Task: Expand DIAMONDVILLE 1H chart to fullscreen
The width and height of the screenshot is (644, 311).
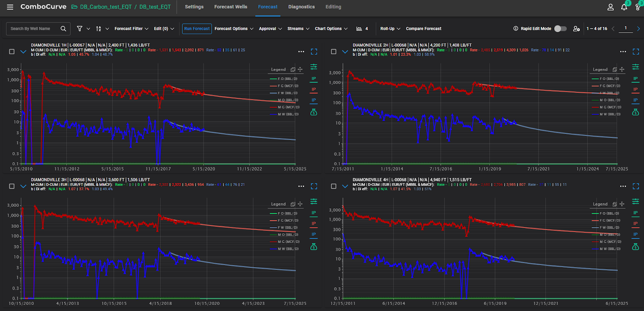Action: (x=314, y=51)
